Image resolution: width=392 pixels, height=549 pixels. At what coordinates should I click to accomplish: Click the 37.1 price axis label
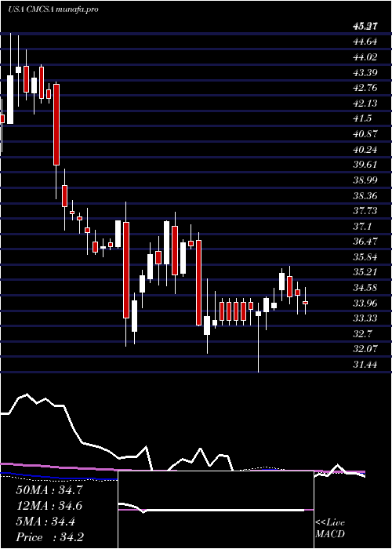pyautogui.click(x=362, y=226)
